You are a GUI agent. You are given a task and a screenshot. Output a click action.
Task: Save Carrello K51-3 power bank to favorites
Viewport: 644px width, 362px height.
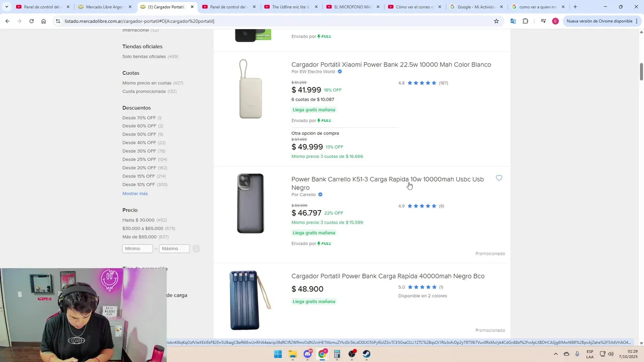click(499, 178)
